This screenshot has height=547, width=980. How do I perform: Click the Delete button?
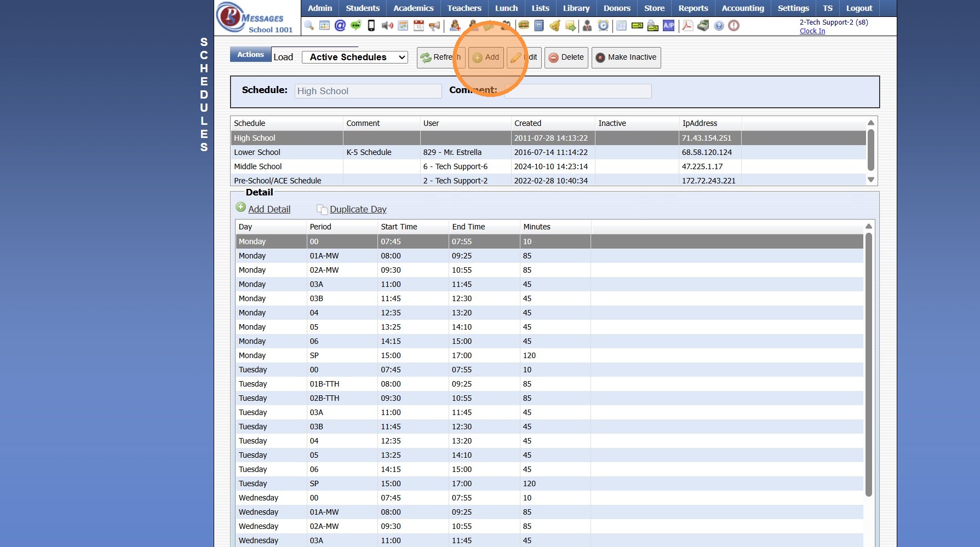click(566, 57)
